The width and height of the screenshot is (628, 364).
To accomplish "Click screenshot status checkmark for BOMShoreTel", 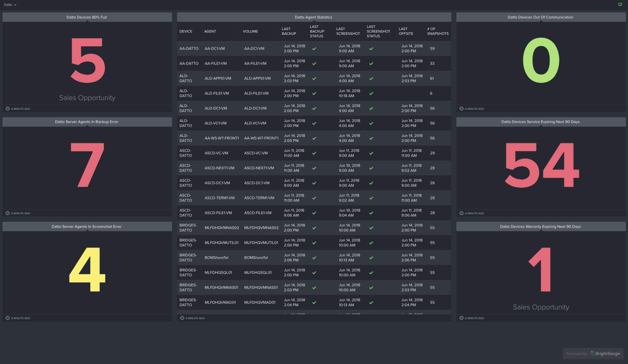I will (371, 258).
